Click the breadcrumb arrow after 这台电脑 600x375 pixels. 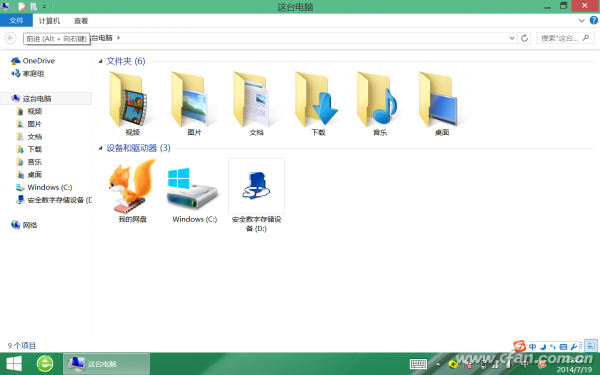point(119,38)
